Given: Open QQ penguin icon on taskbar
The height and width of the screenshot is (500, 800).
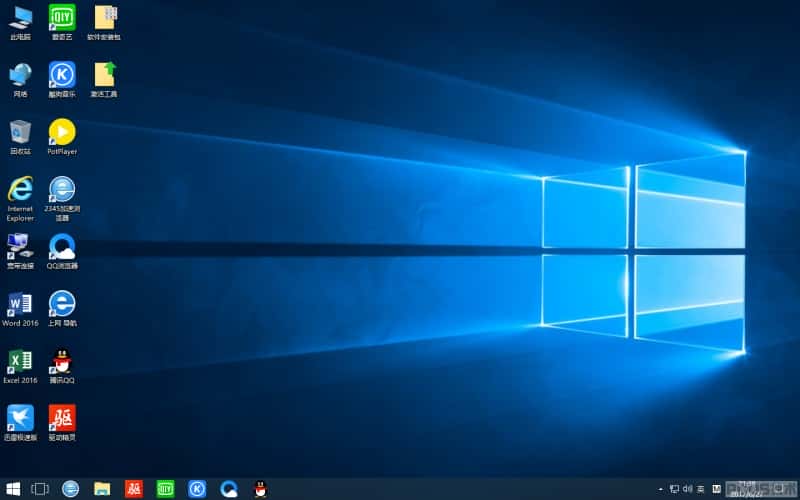Looking at the screenshot, I should tap(261, 489).
